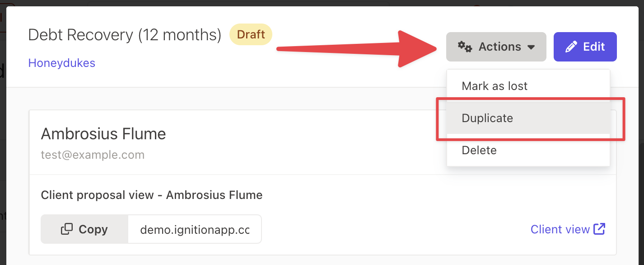This screenshot has height=265, width=644.
Task: Click the demo.ignitionapp URL field
Action: [x=195, y=229]
